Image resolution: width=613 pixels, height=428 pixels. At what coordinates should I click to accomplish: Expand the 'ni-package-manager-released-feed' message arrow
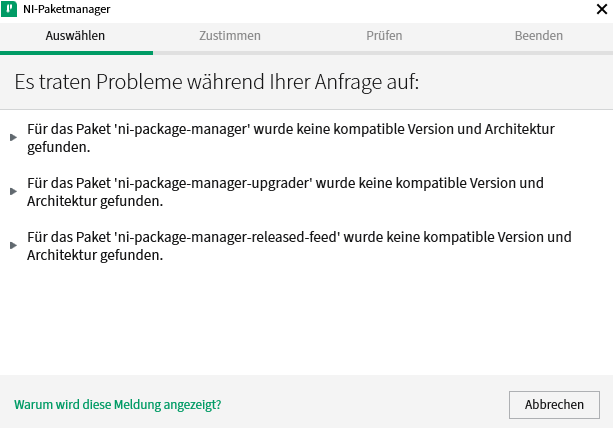[13, 245]
